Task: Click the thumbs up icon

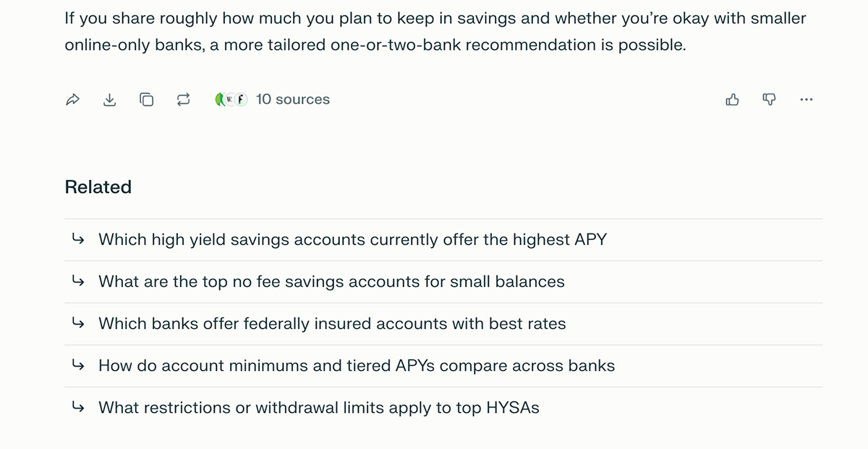Action: click(x=732, y=100)
